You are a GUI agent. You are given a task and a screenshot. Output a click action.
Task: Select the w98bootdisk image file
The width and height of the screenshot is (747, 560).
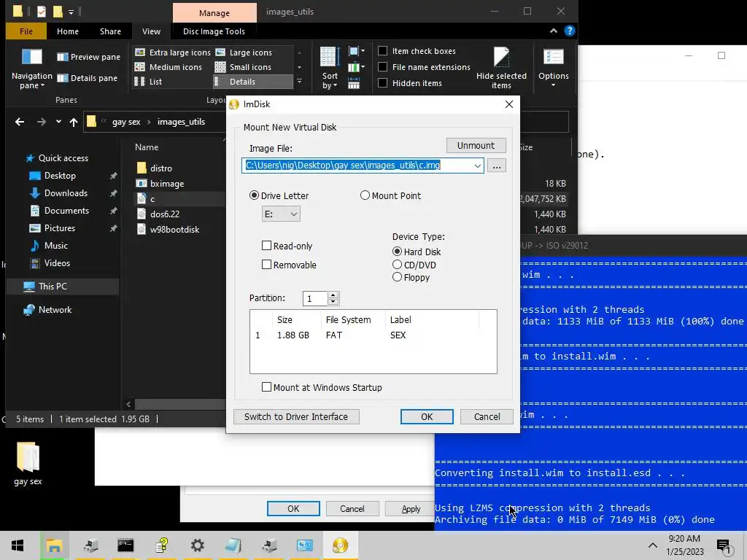(x=174, y=229)
